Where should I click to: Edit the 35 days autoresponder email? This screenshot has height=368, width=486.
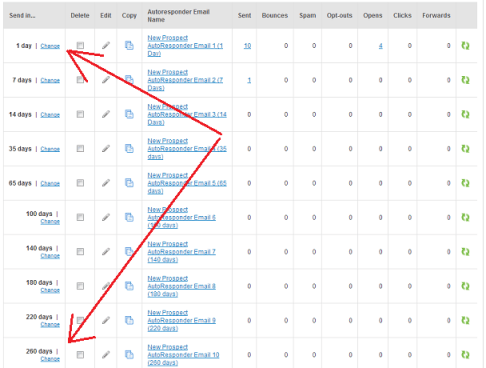coord(106,149)
